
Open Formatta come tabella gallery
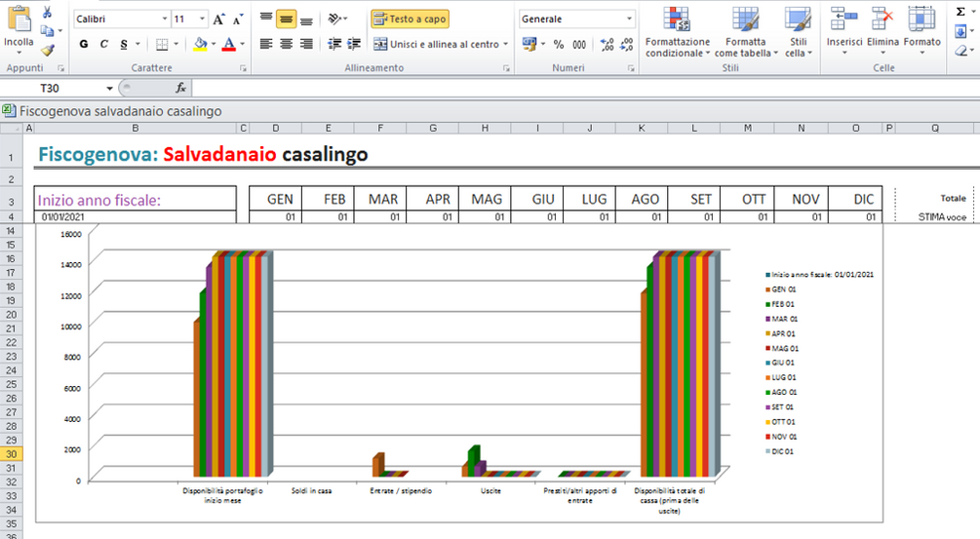(746, 32)
